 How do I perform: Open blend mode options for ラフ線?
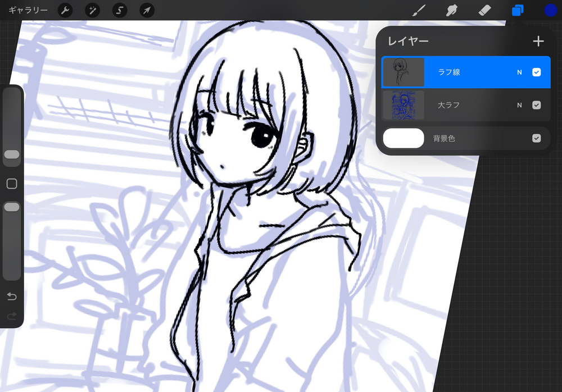519,72
